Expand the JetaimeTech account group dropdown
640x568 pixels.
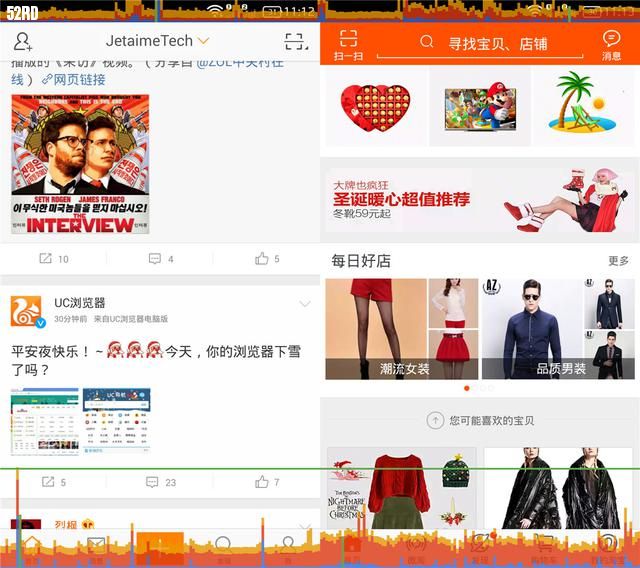(x=157, y=41)
